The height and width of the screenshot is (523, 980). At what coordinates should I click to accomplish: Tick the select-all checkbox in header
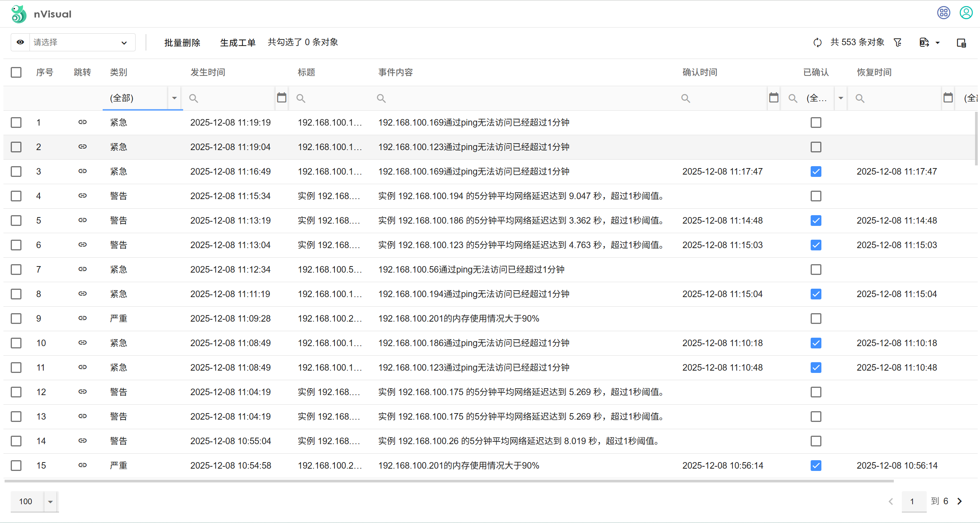(16, 72)
